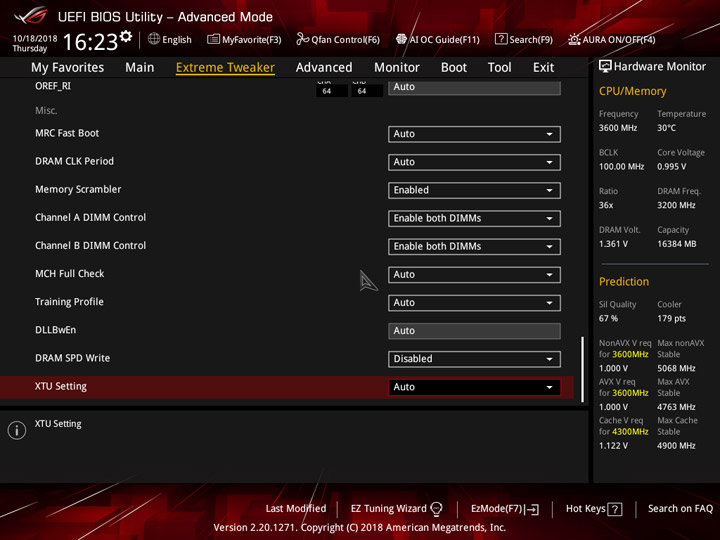Viewport: 720px width, 540px height.
Task: Select the DRAM SPD Write label
Action: (73, 358)
